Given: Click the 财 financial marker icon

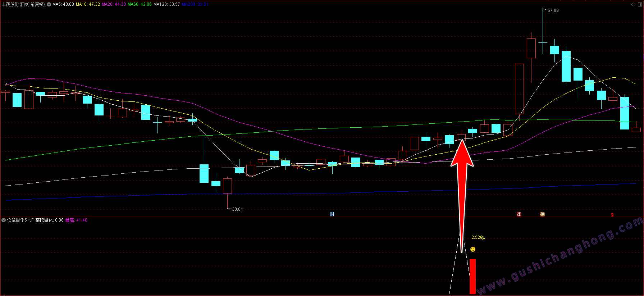Looking at the screenshot, I should [x=332, y=214].
